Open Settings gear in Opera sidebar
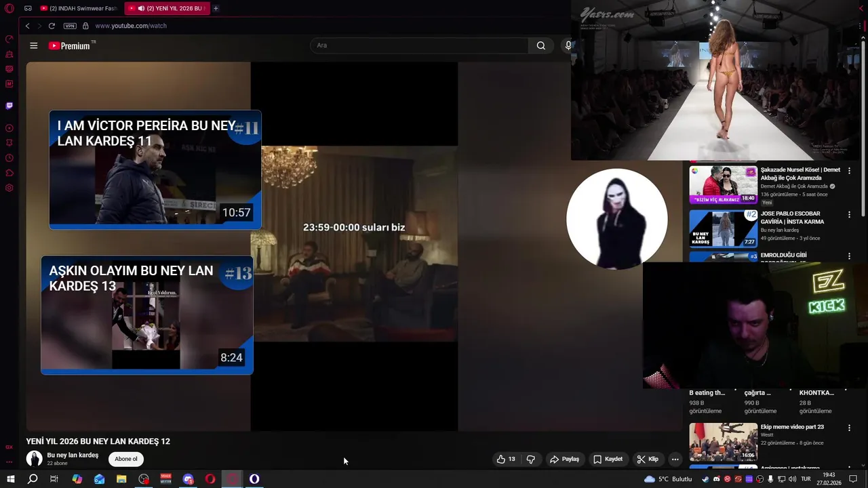The width and height of the screenshot is (868, 488). (x=9, y=188)
